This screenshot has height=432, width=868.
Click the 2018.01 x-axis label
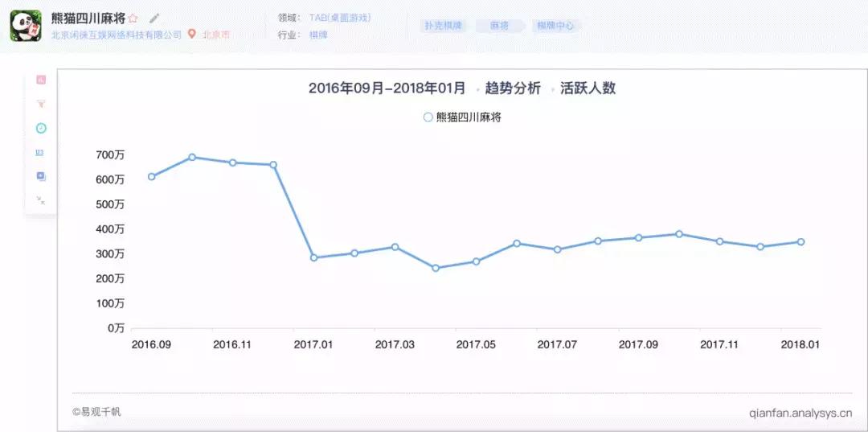[x=800, y=344]
